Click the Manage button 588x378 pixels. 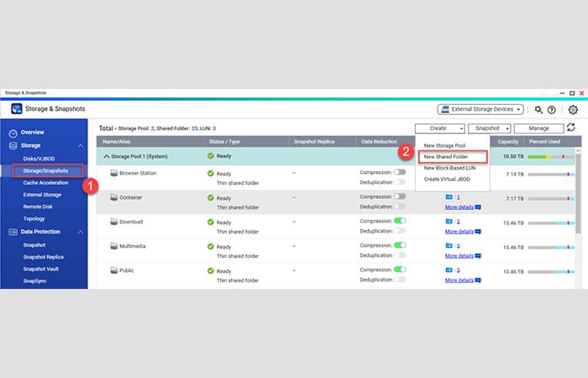pos(538,129)
